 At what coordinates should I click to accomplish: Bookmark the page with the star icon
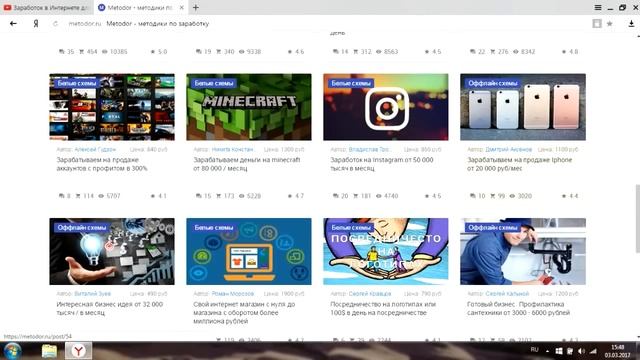click(609, 24)
